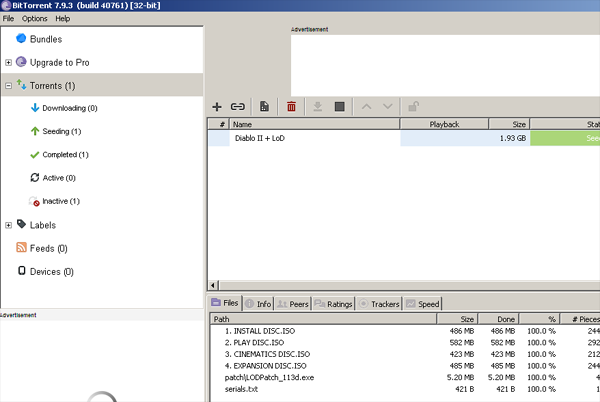Show Active (0) torrents
Viewport: 600px width, 402px height.
tap(59, 178)
